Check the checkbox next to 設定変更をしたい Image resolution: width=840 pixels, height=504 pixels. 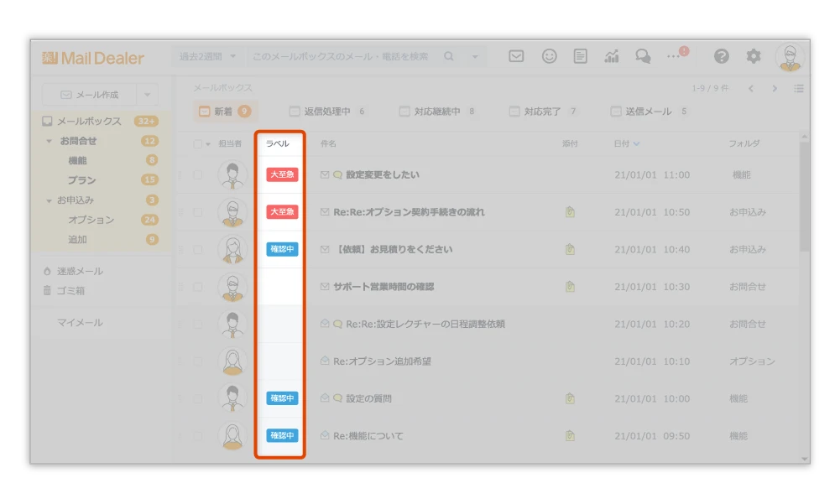point(200,174)
